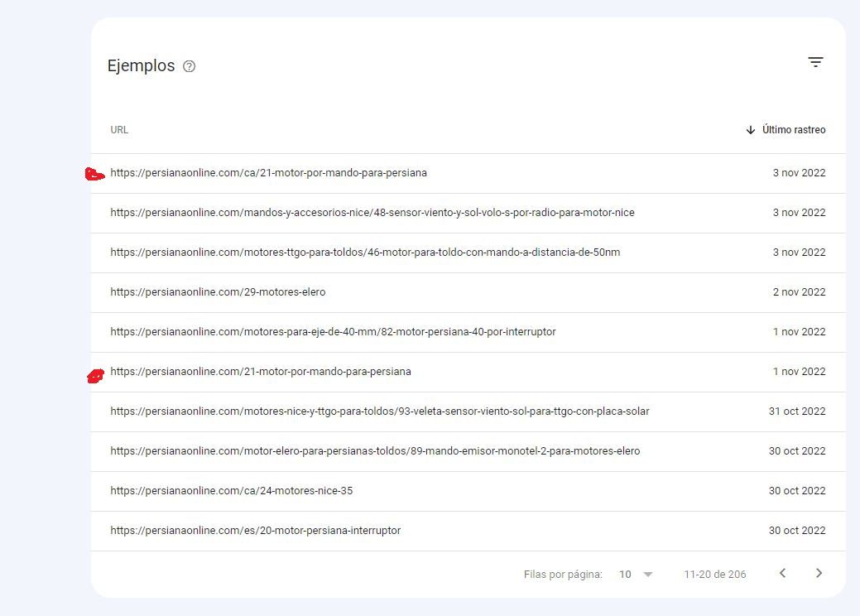Open persianaonline.com/21-motor-por-mando-para-persiana row without /ca
Screen dimensions: 860x616
tap(468, 372)
